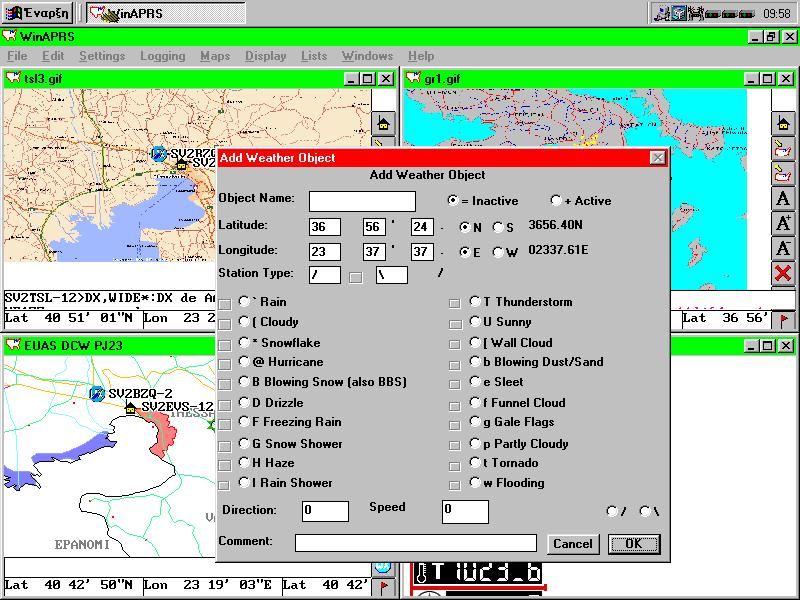
Task: Select the Drizzle option
Action: coord(244,403)
